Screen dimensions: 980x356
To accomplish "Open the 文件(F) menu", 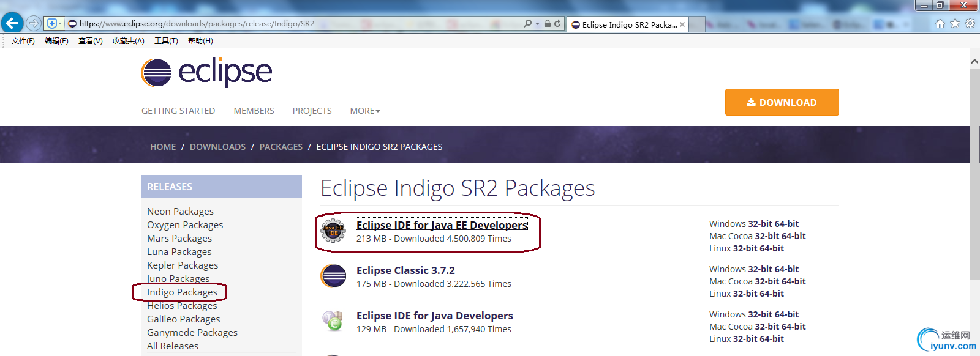I will [23, 41].
